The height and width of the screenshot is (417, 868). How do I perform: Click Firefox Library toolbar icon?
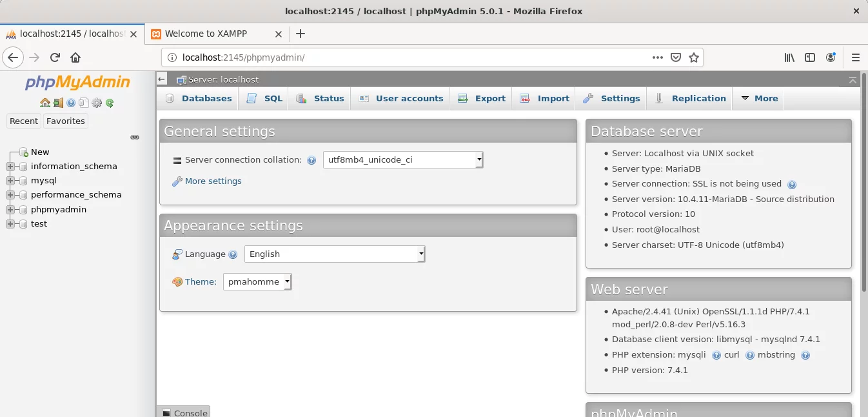point(789,57)
